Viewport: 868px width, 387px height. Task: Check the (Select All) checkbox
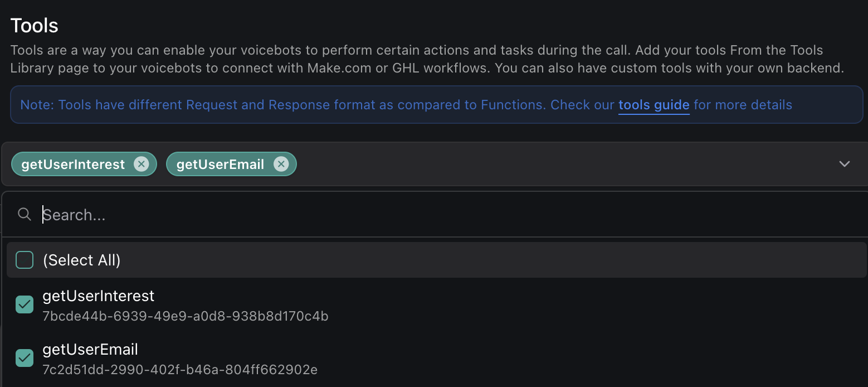(25, 260)
